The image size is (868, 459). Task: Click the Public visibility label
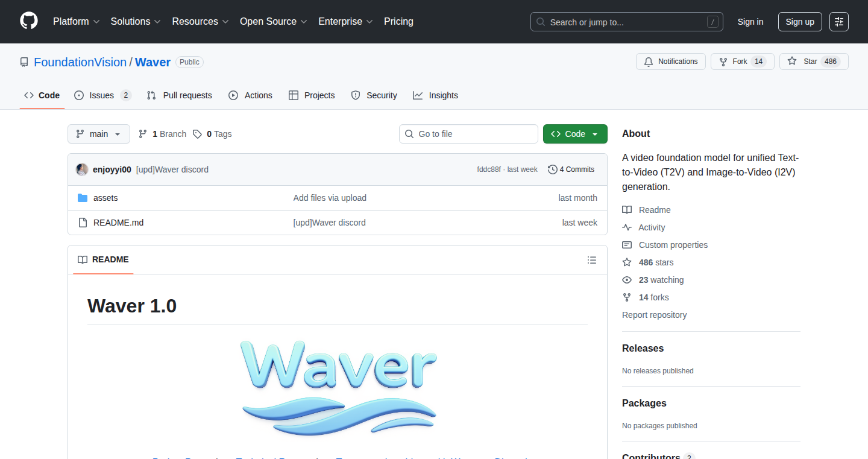tap(189, 62)
